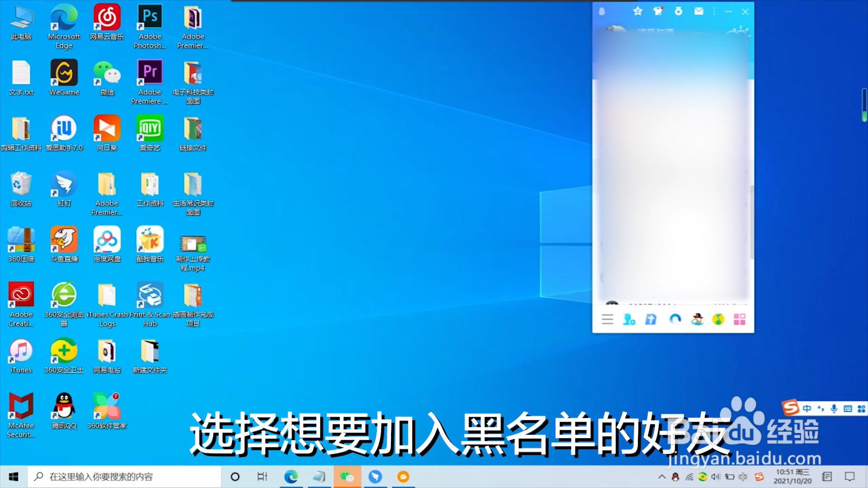Image resolution: width=868 pixels, height=488 pixels.
Task: Open Edge from the taskbar
Action: pos(291,477)
